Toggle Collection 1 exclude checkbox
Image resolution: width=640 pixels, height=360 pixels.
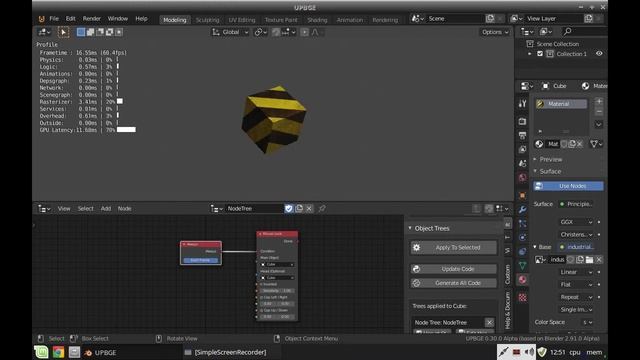coord(540,54)
